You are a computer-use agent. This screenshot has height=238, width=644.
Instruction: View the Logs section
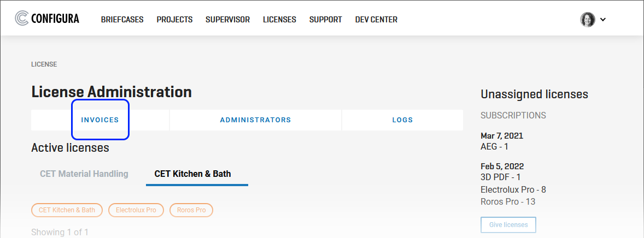click(402, 120)
